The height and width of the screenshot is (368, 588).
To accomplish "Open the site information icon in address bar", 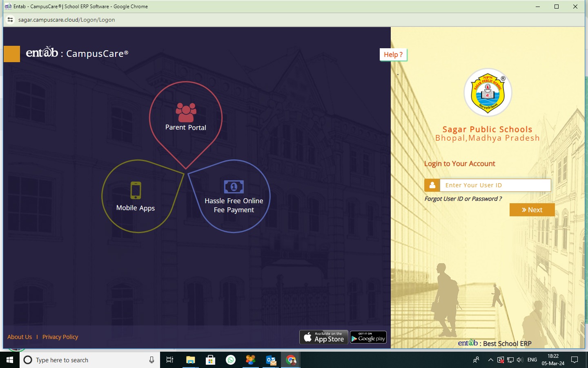I will 11,20.
